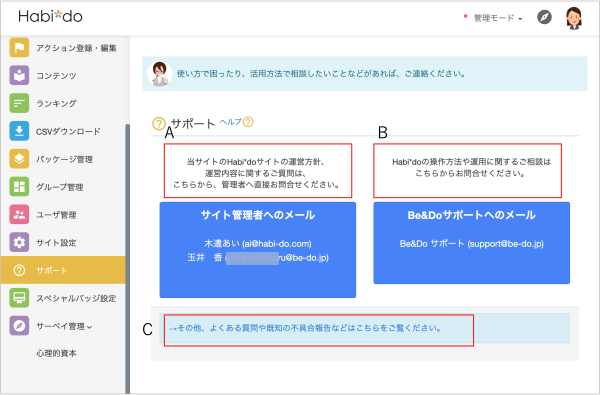Image resolution: width=600 pixels, height=395 pixels.
Task: Click the サイト管理者へのメール button
Action: click(x=258, y=250)
